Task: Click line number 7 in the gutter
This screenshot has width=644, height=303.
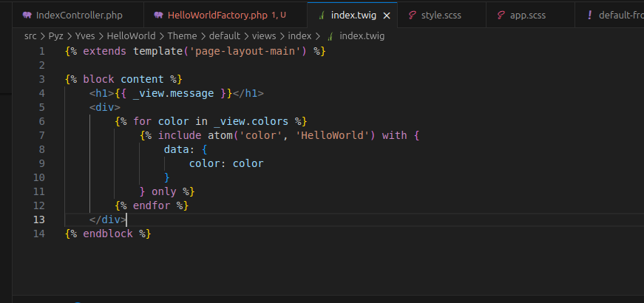Action: (x=41, y=135)
